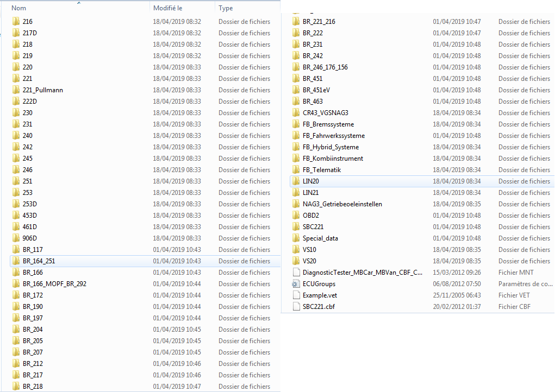Select the Special_data folder name
Image resolution: width=555 pixels, height=392 pixels.
(x=320, y=238)
